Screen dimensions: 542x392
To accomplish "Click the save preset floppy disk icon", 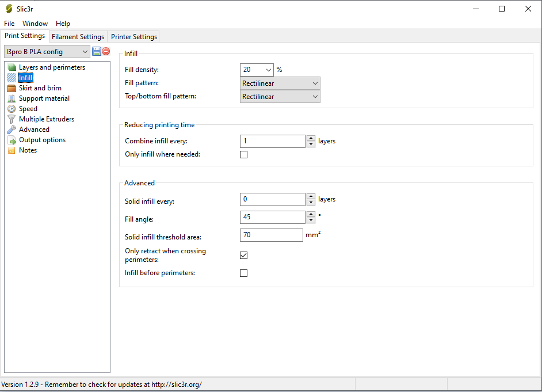I will click(x=97, y=51).
